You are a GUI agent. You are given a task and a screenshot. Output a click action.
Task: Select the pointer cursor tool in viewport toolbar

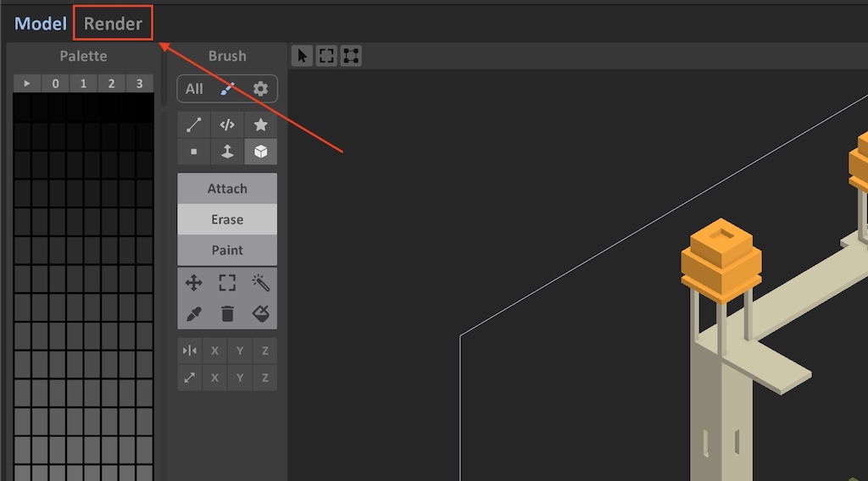(302, 56)
